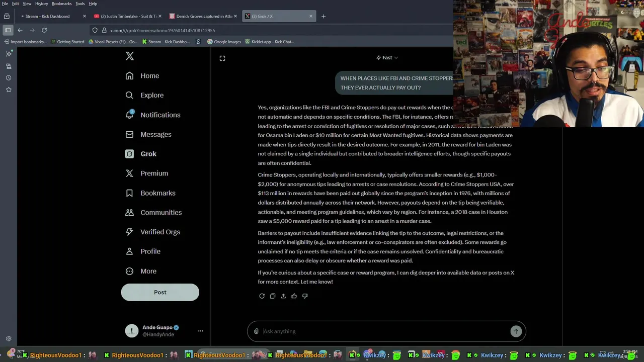644x362 pixels.
Task: Open Kicklet.app - Kick Chat bookmark
Action: point(270,42)
